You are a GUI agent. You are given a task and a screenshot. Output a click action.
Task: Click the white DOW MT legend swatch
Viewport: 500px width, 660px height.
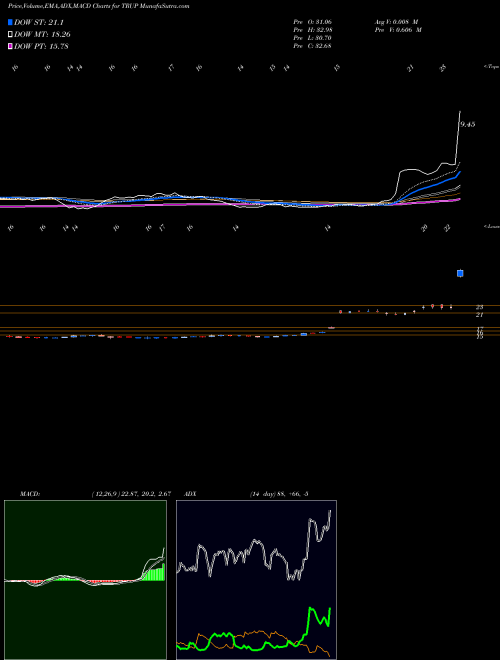(10, 34)
